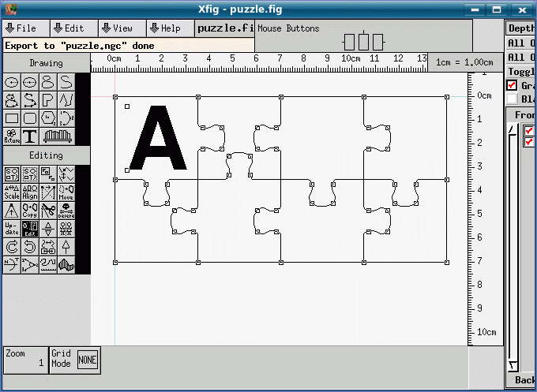Click the Toggle depths button
This screenshot has height=392, width=537.
520,72
